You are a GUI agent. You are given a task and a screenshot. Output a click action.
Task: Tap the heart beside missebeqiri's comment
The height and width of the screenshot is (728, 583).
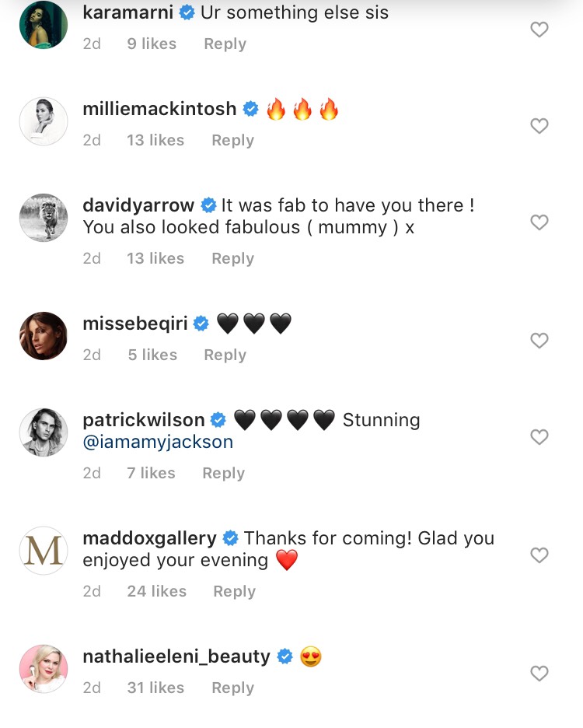(x=539, y=341)
